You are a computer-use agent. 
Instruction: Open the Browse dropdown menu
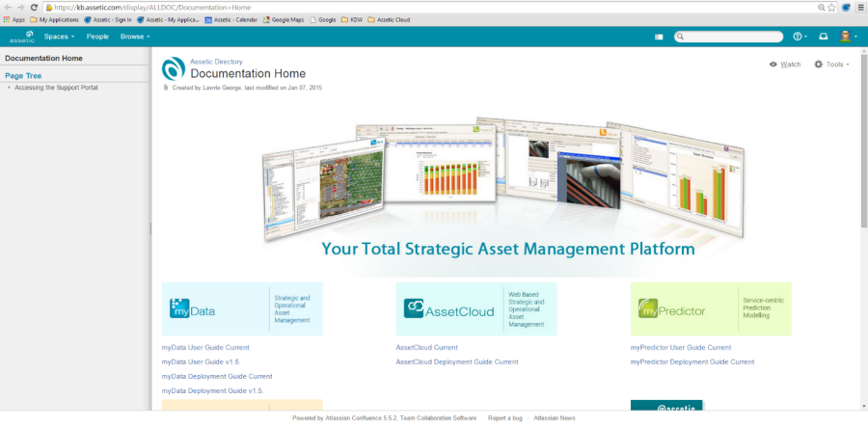pyautogui.click(x=135, y=37)
